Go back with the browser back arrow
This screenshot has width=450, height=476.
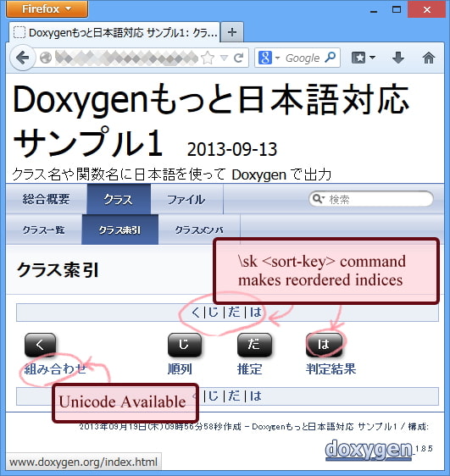tap(22, 58)
